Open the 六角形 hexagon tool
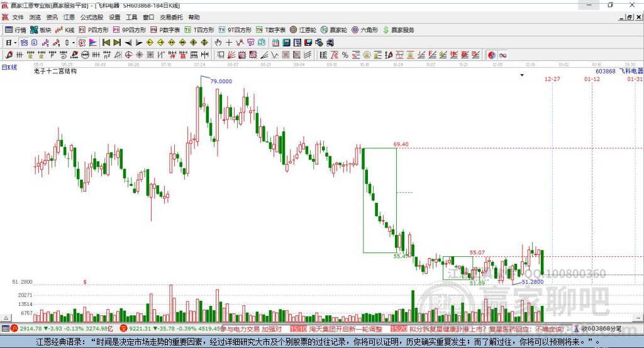 [365, 30]
